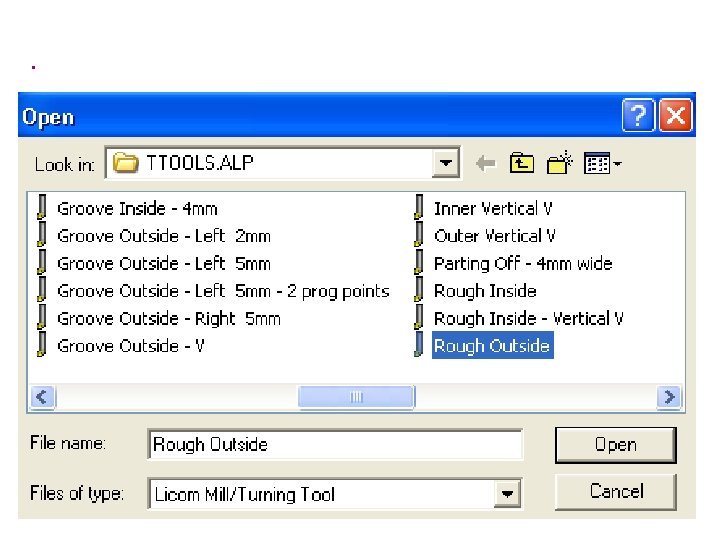720x540 pixels.
Task: Click the tool icon beside Rough Inside - Vertical V
Action: tap(418, 317)
